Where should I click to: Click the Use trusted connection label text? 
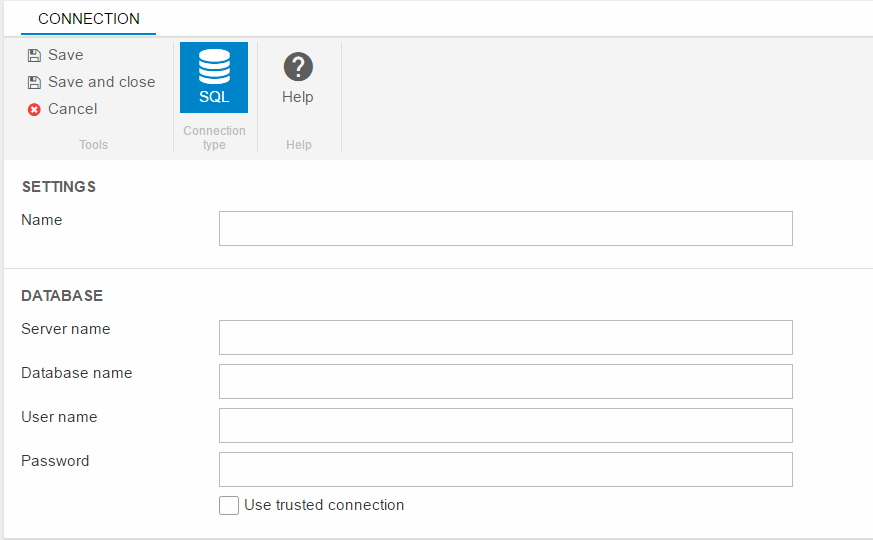[x=324, y=505]
